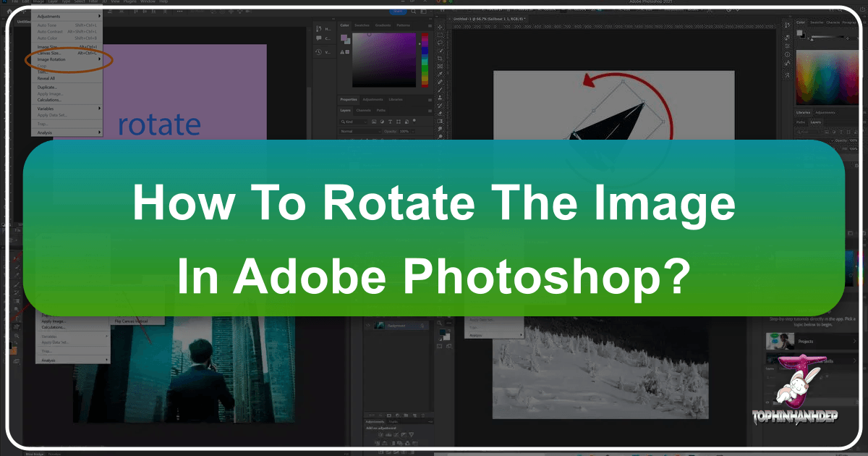Screen dimensions: 868x456
Task: Click the purple foreground color swatch
Action: click(x=344, y=38)
